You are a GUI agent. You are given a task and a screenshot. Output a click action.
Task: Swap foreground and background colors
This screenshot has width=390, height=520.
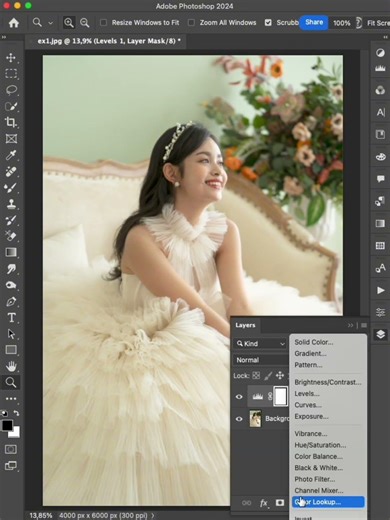point(16,413)
